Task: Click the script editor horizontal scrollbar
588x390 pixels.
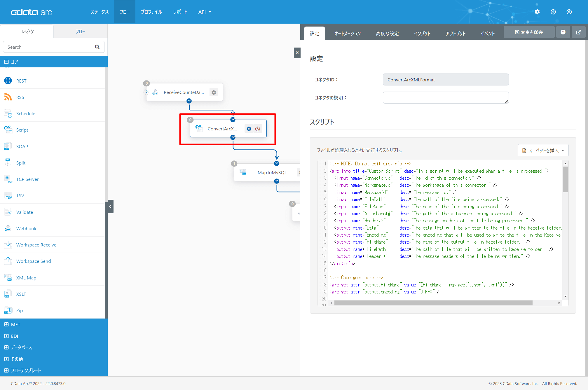Action: click(x=433, y=303)
